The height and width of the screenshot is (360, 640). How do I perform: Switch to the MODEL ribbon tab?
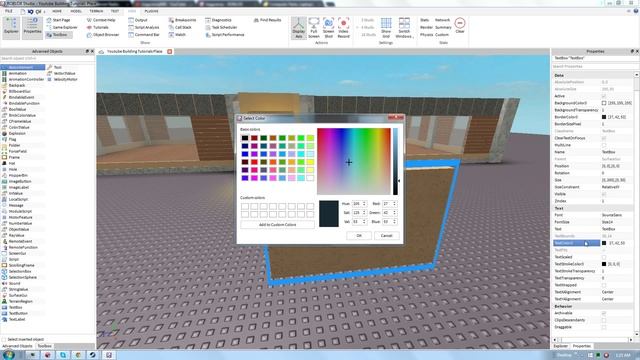coord(76,11)
